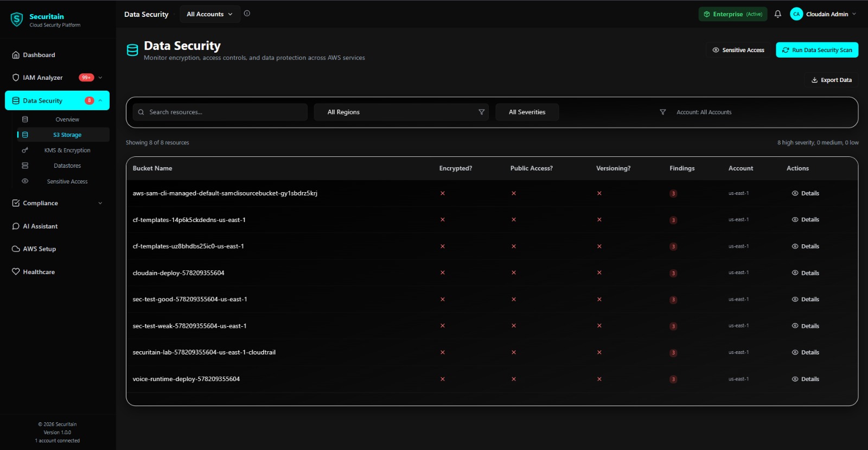Run Data Security Scan

817,50
